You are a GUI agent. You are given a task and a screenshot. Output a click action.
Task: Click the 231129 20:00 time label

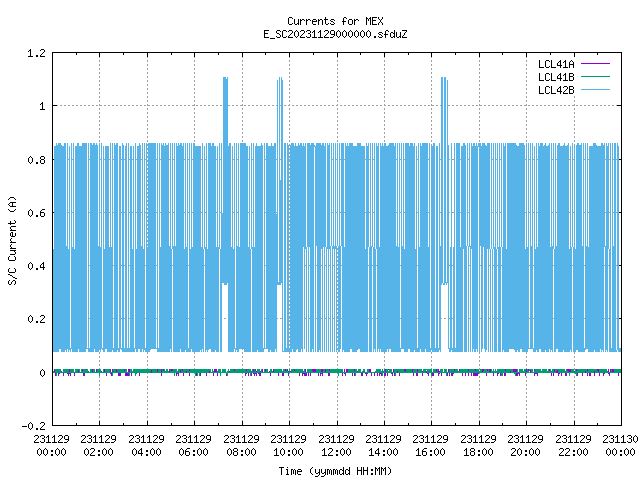point(525,446)
